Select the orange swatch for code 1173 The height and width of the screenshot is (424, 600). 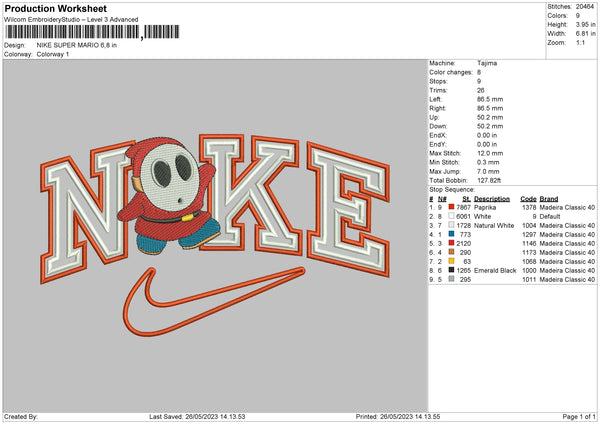point(452,252)
